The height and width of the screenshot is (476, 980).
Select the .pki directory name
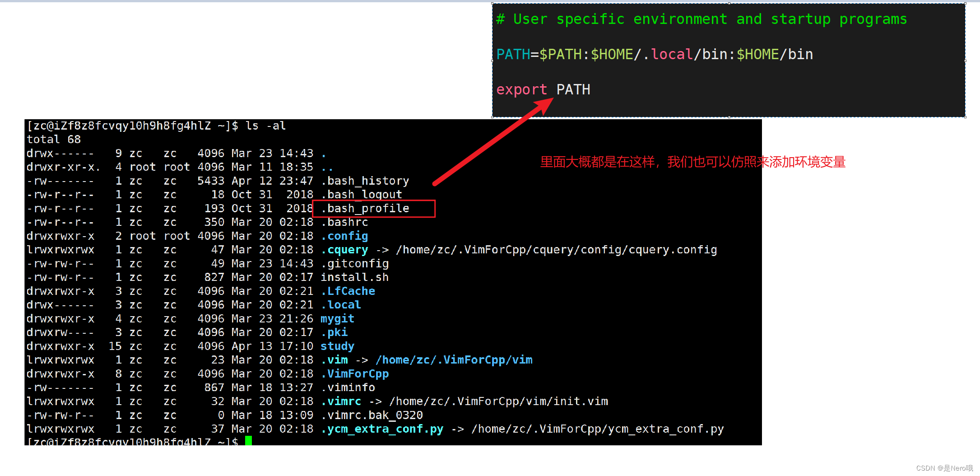[x=334, y=332]
